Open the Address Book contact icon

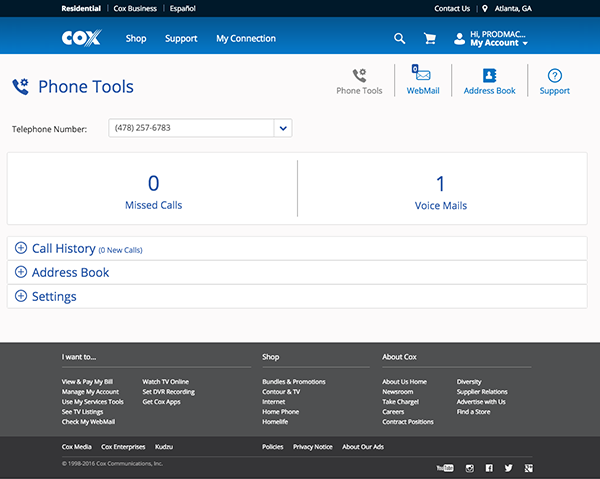point(489,75)
